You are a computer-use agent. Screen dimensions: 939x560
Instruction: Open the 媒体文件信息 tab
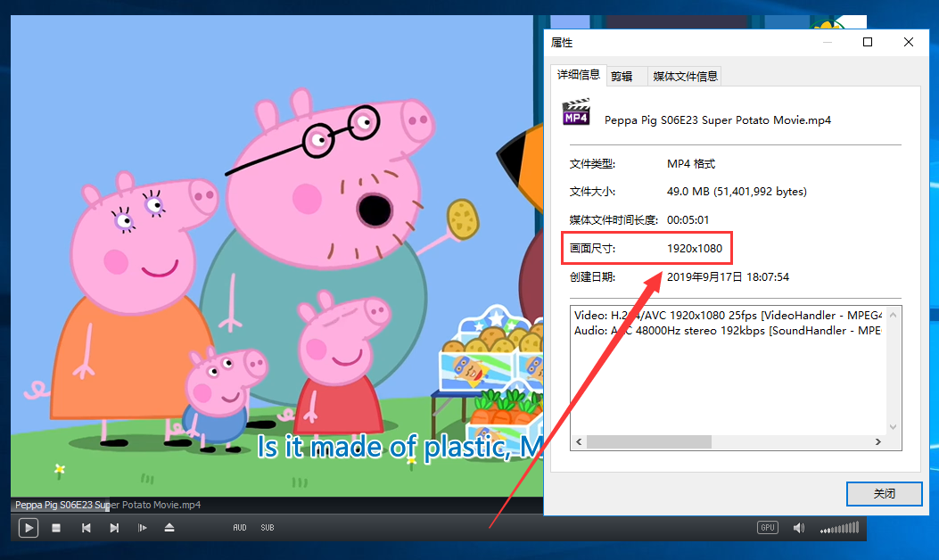click(x=685, y=77)
